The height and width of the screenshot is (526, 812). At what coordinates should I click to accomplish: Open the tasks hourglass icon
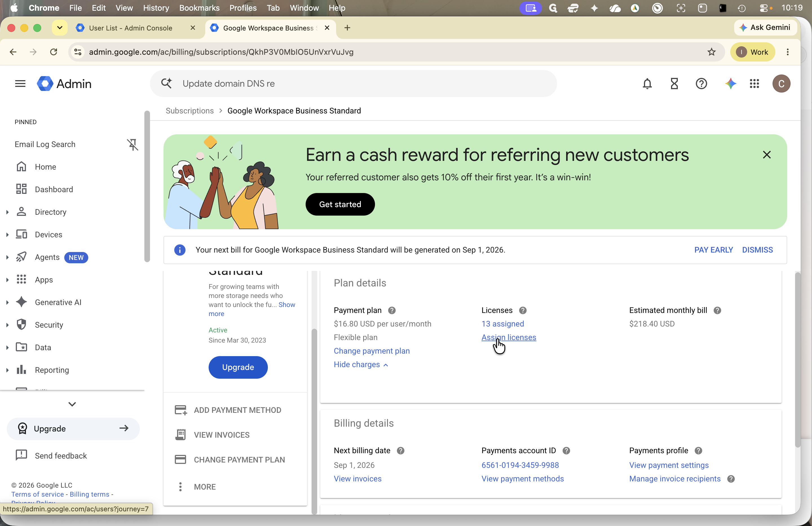click(x=674, y=84)
